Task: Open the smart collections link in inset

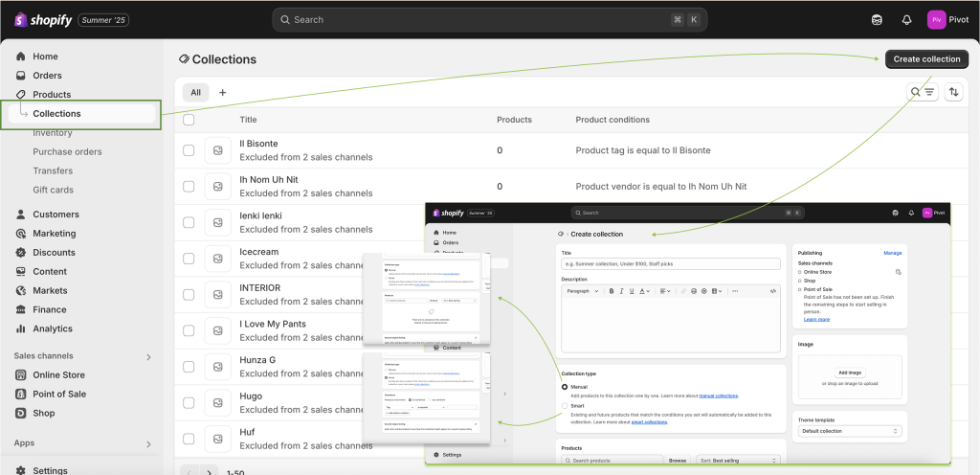Action: pos(649,422)
